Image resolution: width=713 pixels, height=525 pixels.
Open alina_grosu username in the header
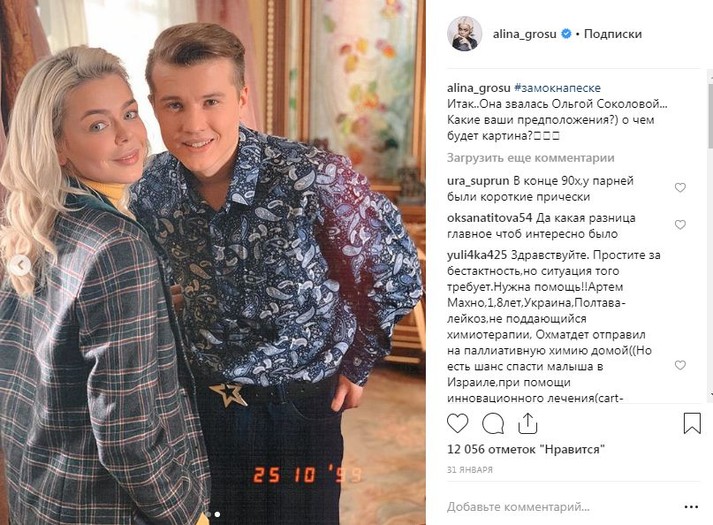(524, 34)
